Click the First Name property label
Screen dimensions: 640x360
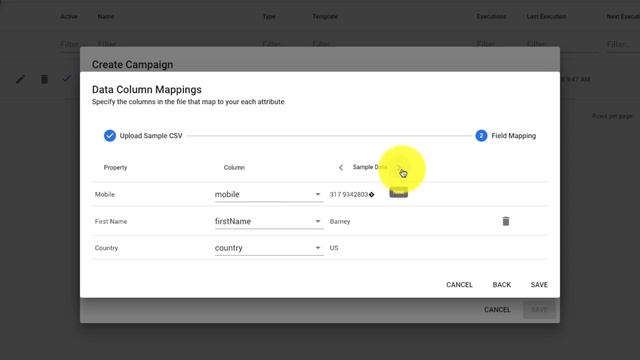point(111,221)
